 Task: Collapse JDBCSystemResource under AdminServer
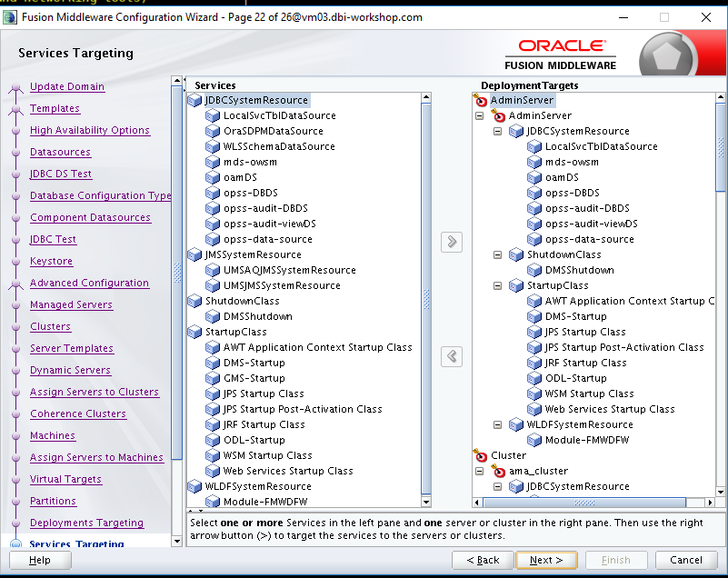498,132
